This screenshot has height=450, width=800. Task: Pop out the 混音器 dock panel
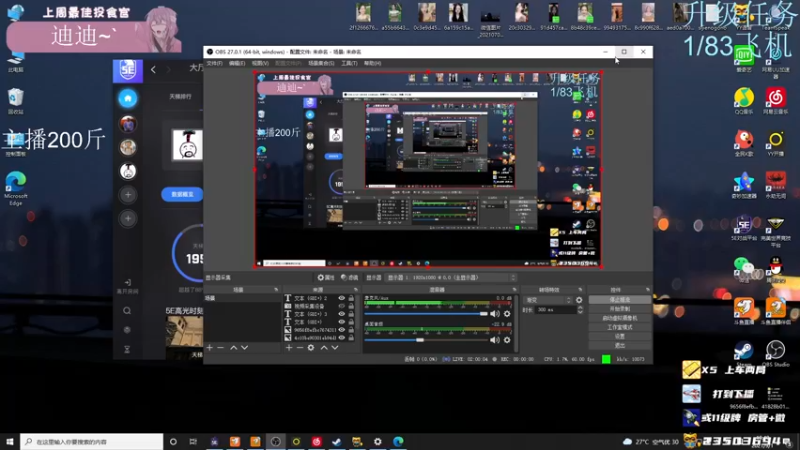514,290
